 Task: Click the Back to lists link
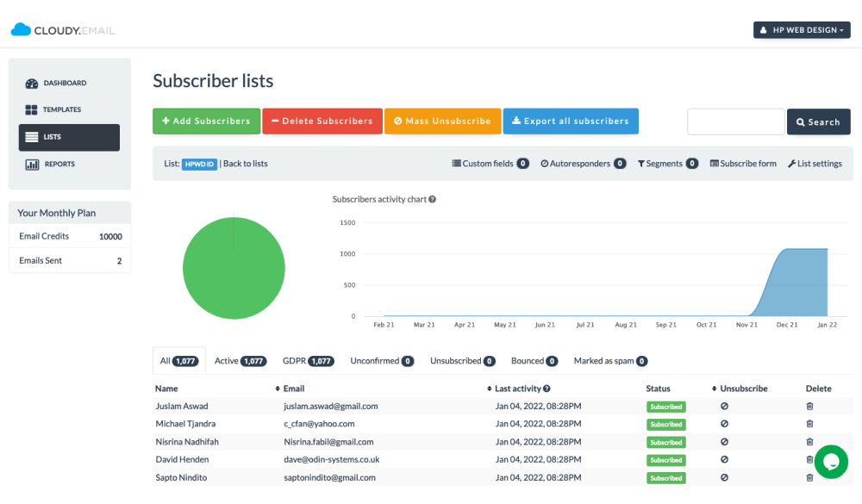click(x=246, y=164)
